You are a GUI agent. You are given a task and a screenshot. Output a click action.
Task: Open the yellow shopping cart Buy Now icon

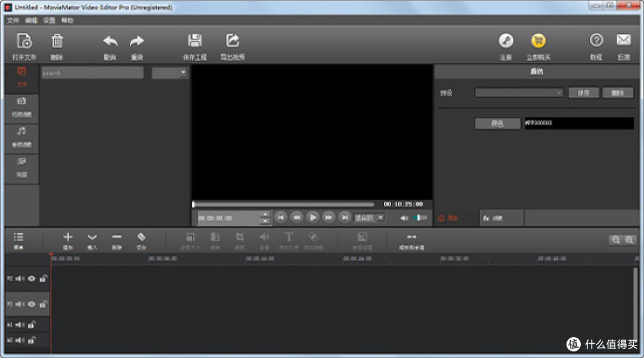538,41
